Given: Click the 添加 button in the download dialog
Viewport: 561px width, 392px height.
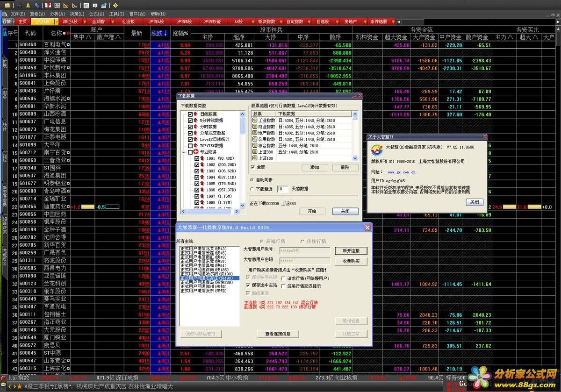Looking at the screenshot, I should coord(314,167).
